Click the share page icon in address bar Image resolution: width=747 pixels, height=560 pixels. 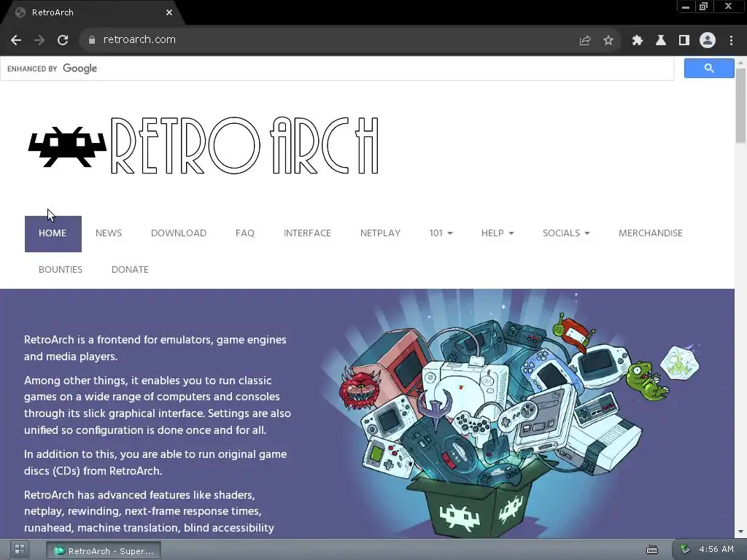(x=584, y=41)
